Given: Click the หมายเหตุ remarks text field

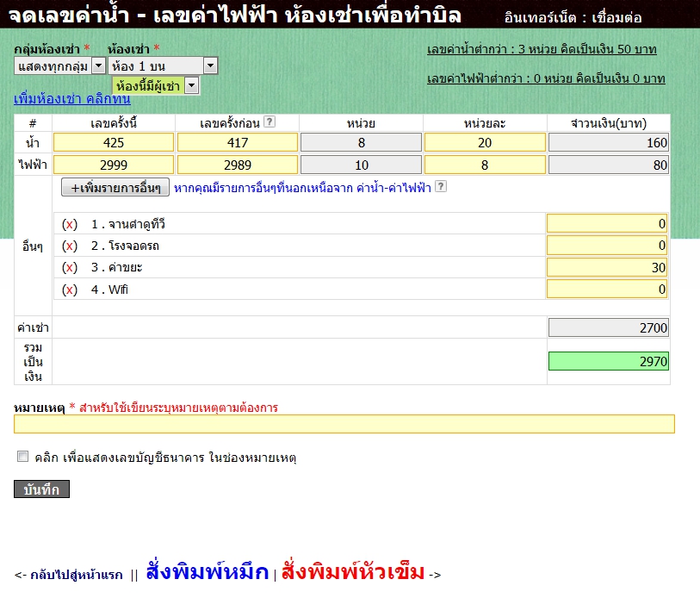Looking at the screenshot, I should [x=344, y=424].
